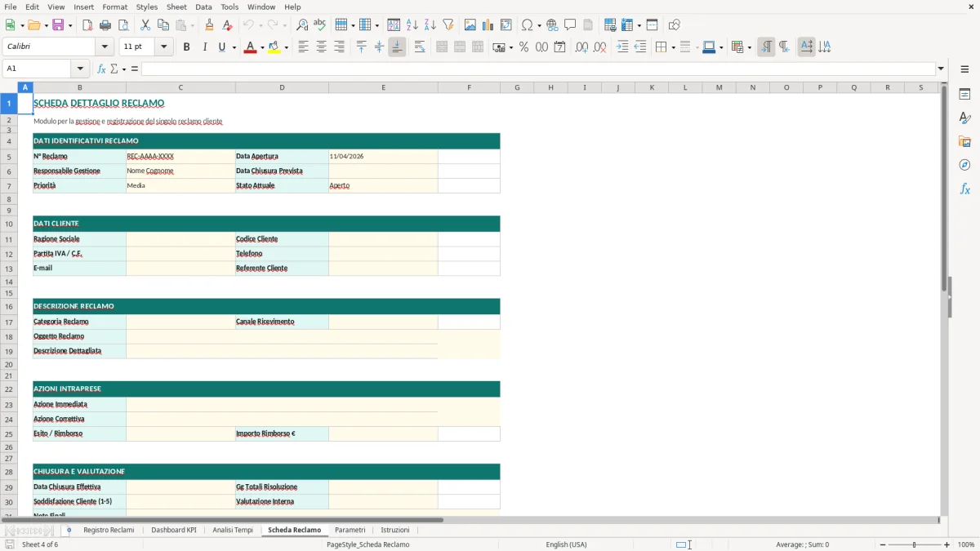Toggle Align Left
Screen dimensions: 980x551
click(304, 47)
